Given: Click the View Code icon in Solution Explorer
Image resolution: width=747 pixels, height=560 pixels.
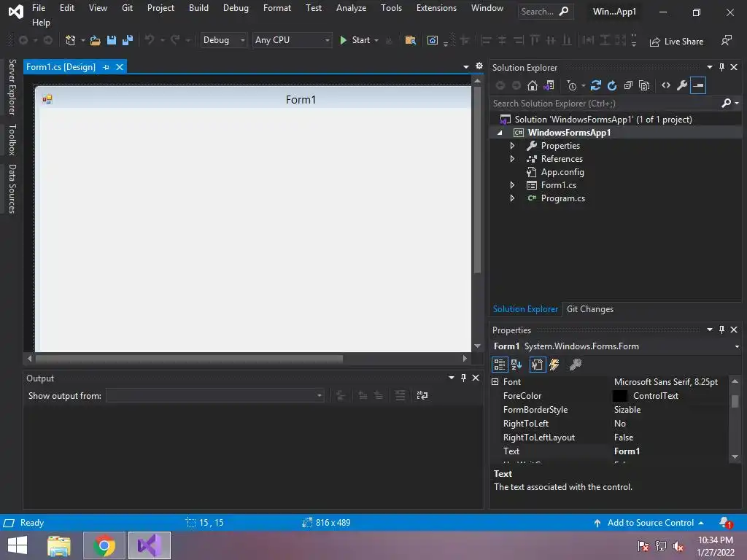Looking at the screenshot, I should [666, 86].
